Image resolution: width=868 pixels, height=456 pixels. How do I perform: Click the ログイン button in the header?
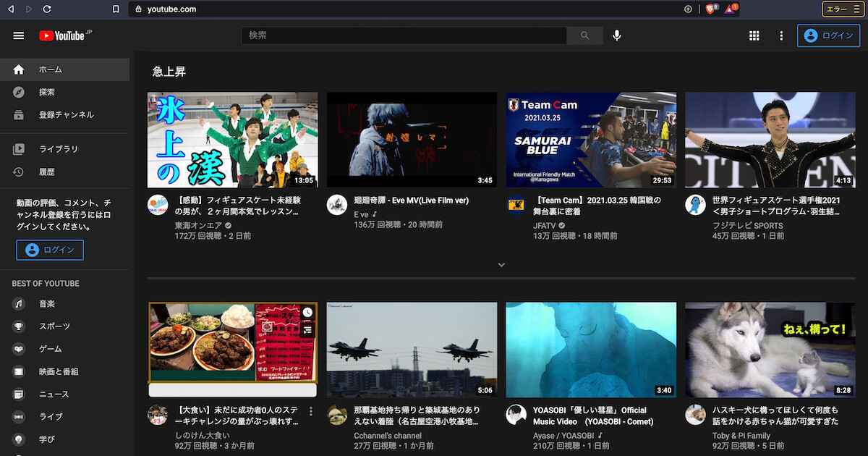coord(828,35)
